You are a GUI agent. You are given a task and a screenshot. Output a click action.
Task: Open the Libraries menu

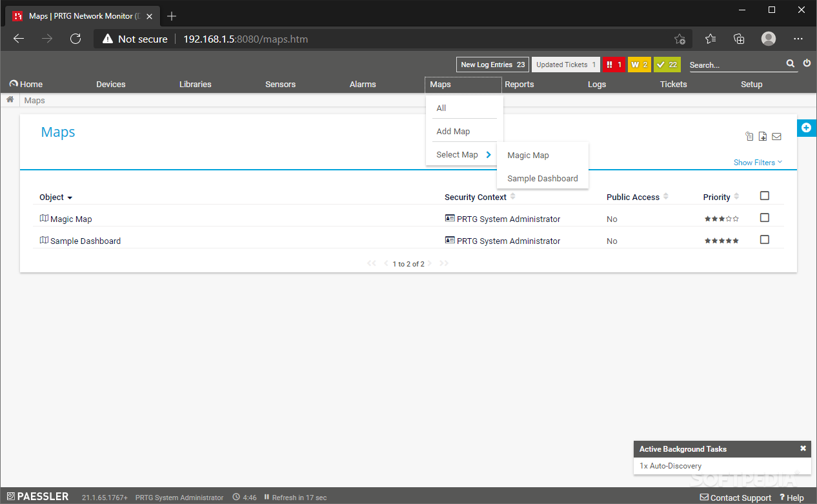click(196, 85)
